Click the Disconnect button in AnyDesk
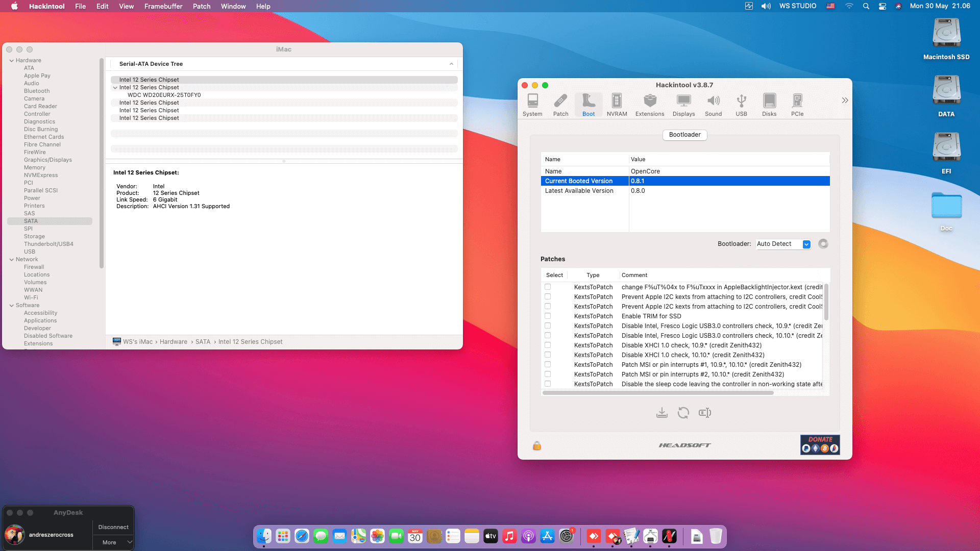Viewport: 980px width, 551px height. 113,527
